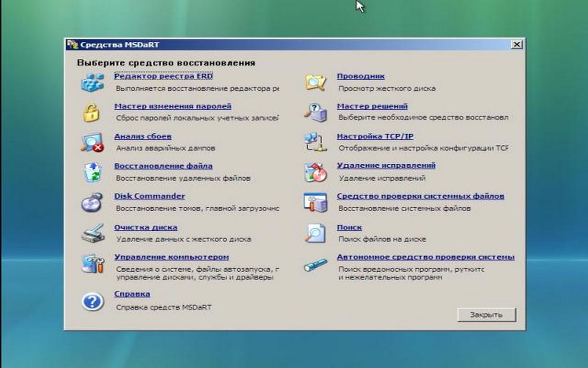588x368 pixels.
Task: Click the Hotfix Uninstall icon
Action: (316, 172)
